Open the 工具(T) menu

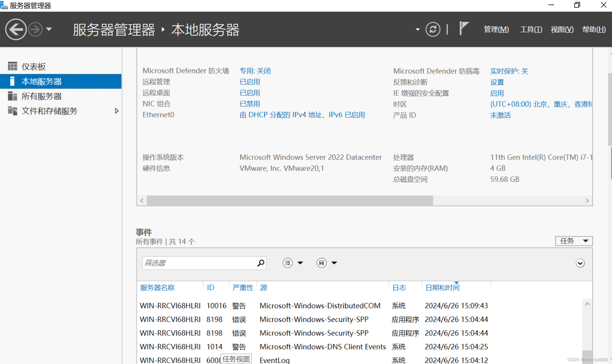pyautogui.click(x=531, y=29)
